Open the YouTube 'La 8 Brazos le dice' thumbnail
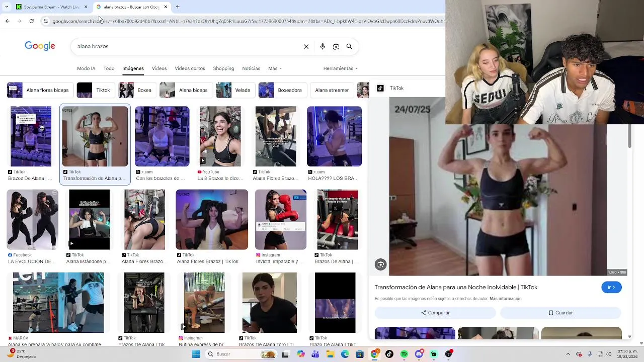 pyautogui.click(x=220, y=136)
